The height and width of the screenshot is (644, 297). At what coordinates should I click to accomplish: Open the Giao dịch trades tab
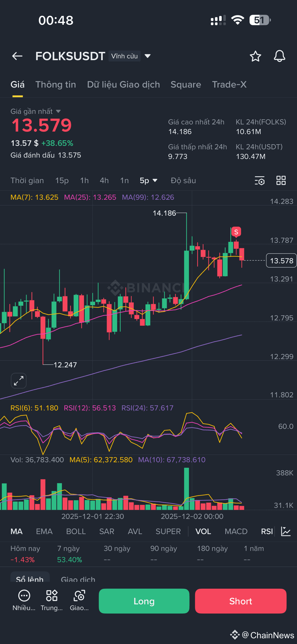click(x=78, y=579)
